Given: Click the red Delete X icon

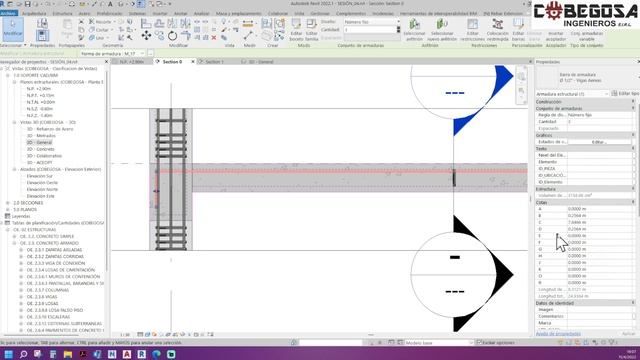Looking at the screenshot, I should point(214,38).
